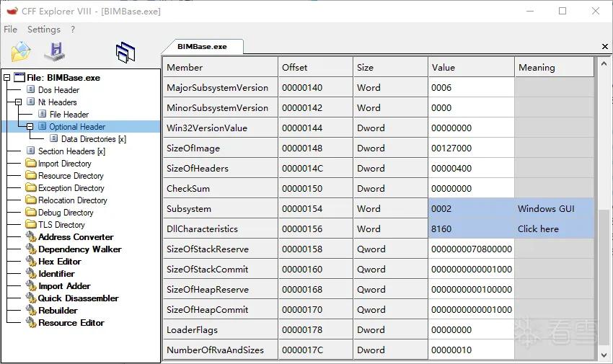Viewport: 613px width, 364px height.
Task: Click the File Header node icon
Action: point(43,114)
